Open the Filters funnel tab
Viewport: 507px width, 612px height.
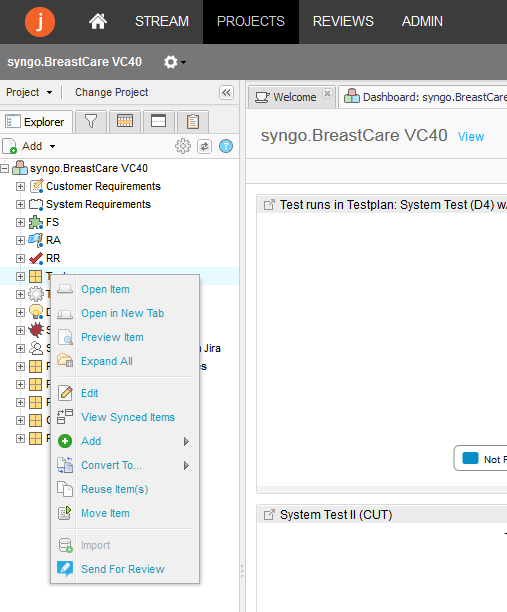(91, 121)
